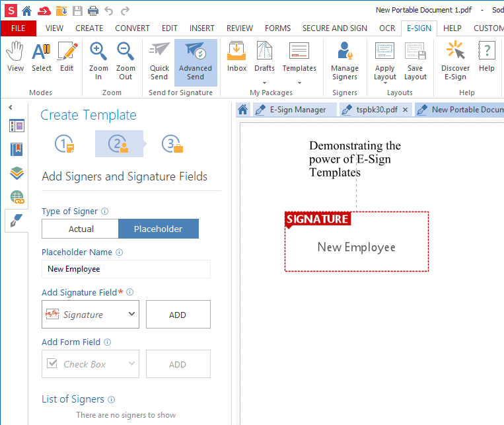
Task: Switch to Edit mode
Action: click(67, 57)
